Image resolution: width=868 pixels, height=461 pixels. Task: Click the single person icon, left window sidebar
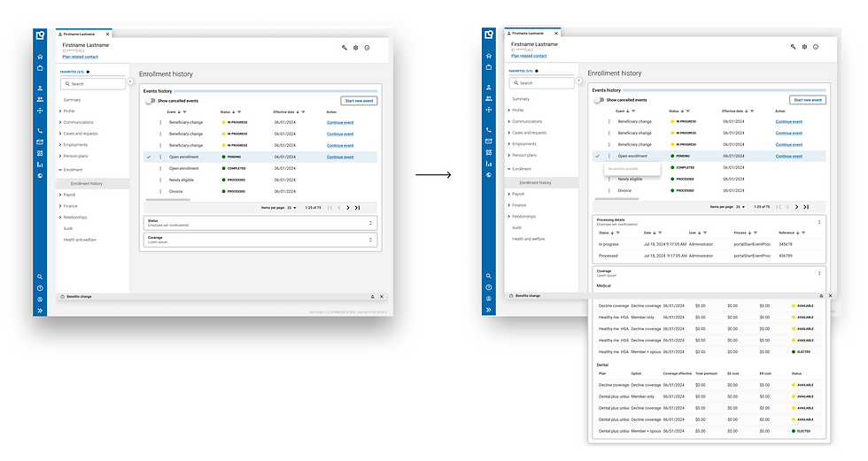40,88
